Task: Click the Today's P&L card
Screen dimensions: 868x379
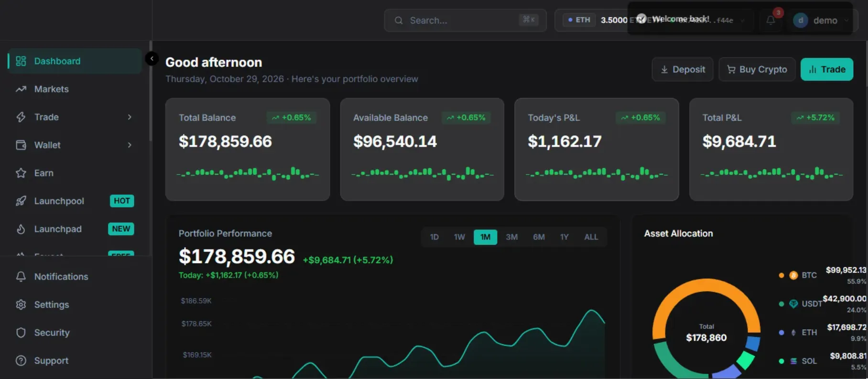Action: 597,150
